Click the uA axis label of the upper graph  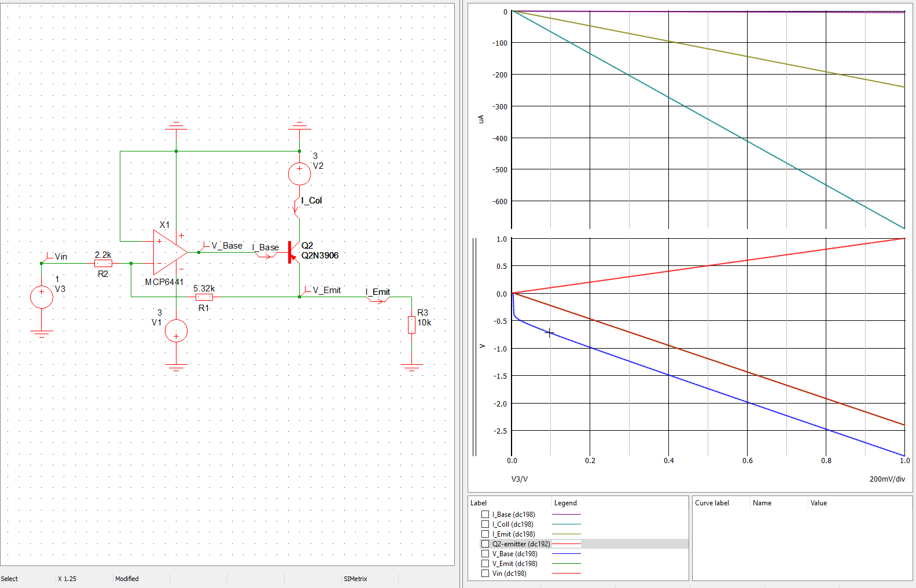(481, 119)
